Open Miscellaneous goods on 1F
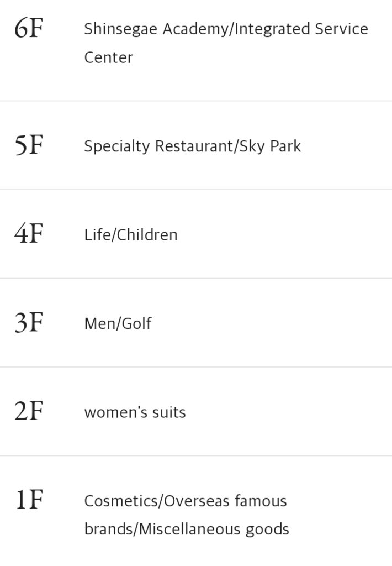This screenshot has height=566, width=392. (214, 530)
